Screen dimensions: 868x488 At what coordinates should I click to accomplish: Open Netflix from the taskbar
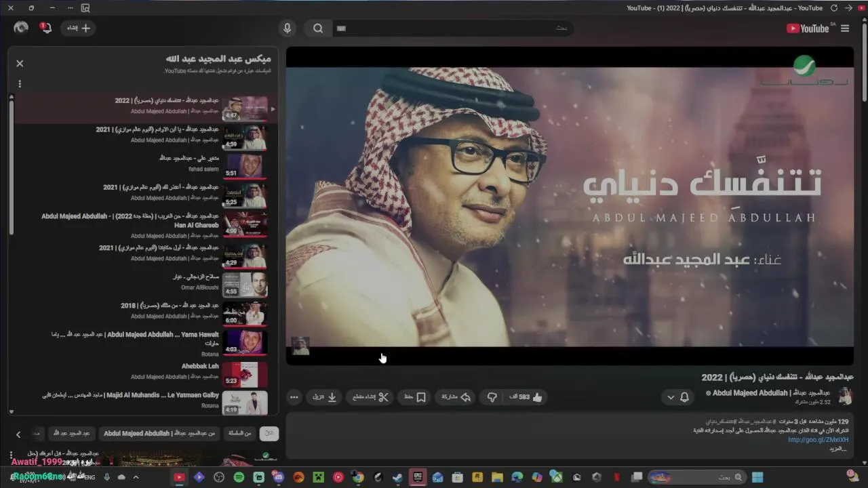[x=616, y=477]
